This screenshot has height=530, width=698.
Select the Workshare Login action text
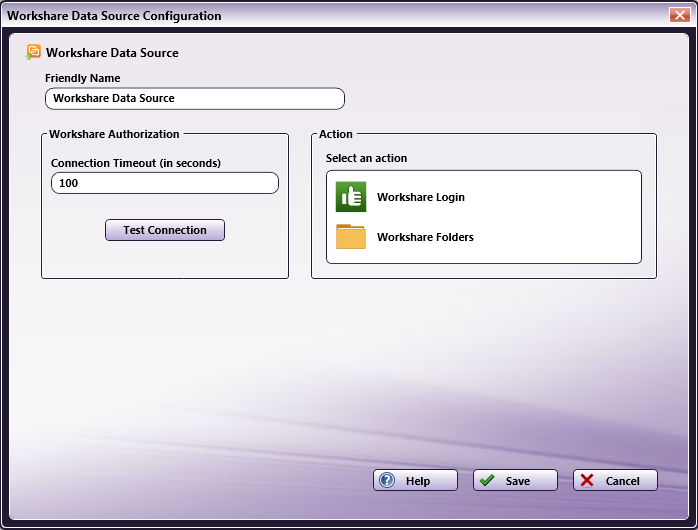[x=421, y=197]
